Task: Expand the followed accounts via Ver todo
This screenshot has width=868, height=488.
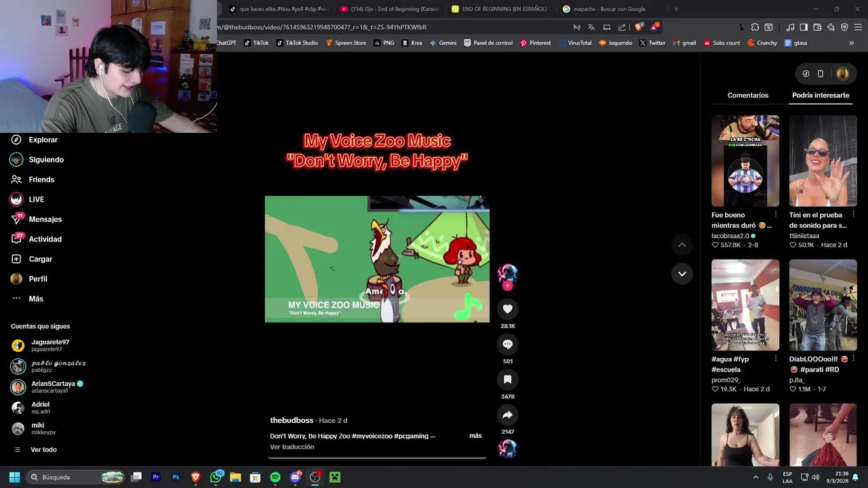Action: pos(43,449)
